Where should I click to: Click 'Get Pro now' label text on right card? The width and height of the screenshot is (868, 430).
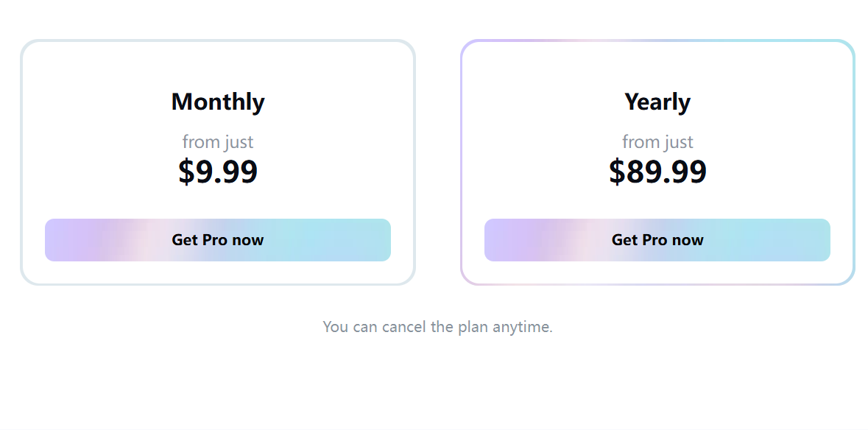point(657,239)
